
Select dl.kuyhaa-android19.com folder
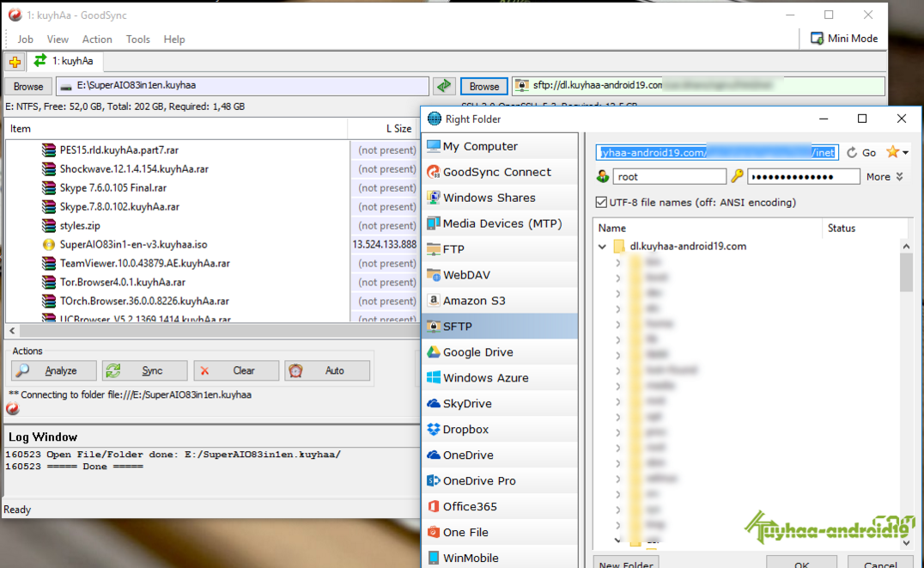(x=688, y=246)
